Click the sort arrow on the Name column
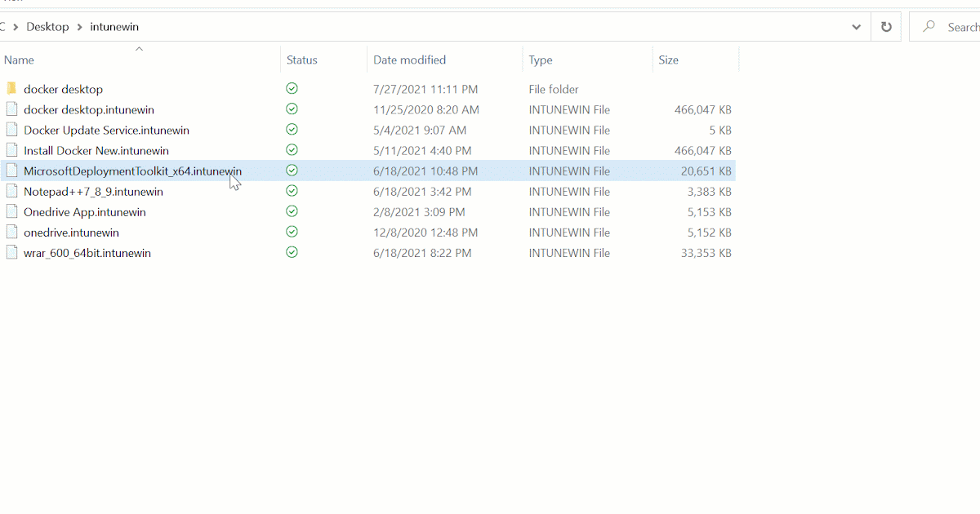This screenshot has width=980, height=514. coord(139,49)
